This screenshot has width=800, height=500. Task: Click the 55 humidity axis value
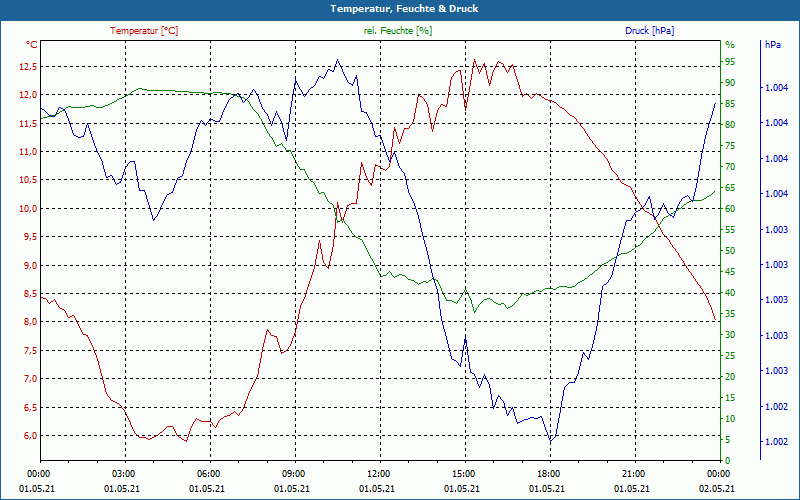tap(730, 230)
